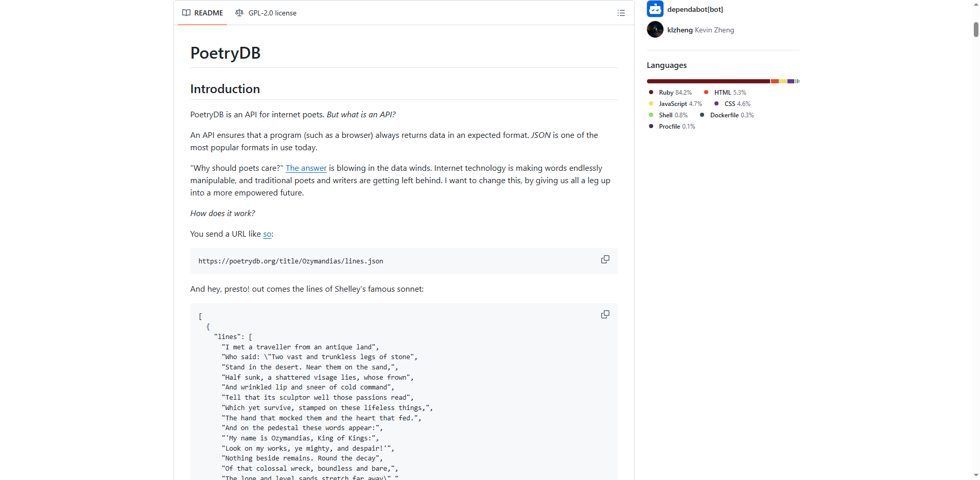Copy the JSON lines code block
The height and width of the screenshot is (480, 980).
(605, 314)
